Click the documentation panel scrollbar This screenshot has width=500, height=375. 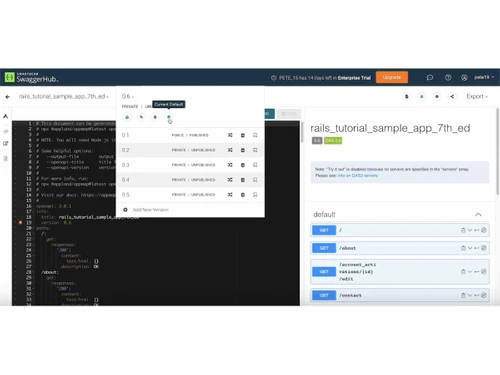[x=497, y=152]
